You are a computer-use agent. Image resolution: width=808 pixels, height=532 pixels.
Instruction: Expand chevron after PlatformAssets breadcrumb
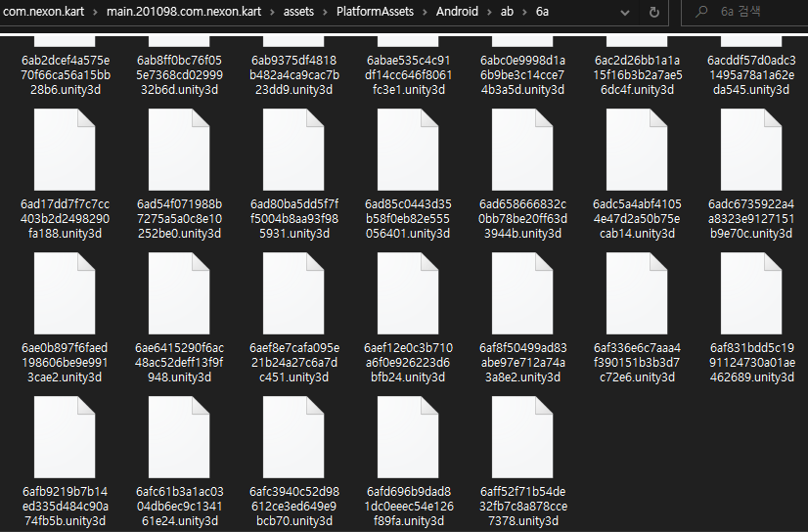(x=426, y=12)
